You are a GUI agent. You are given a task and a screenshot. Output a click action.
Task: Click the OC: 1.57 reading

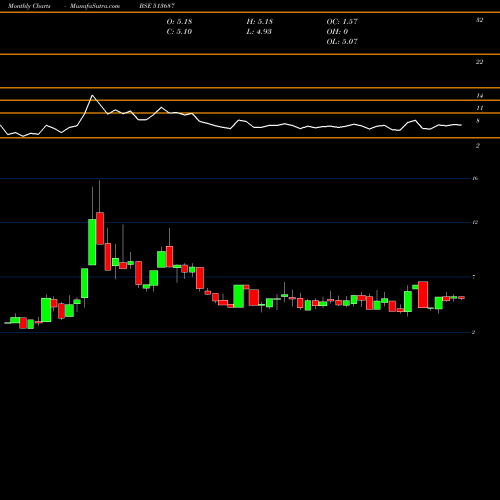[342, 22]
